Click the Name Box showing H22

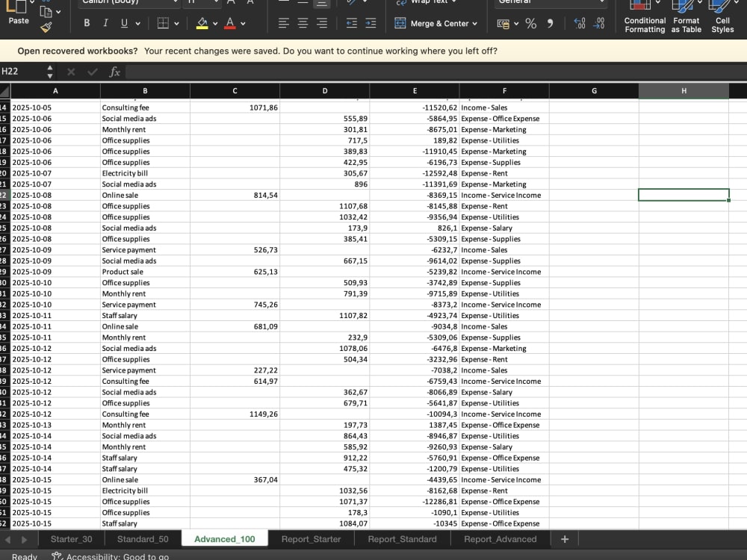(22, 72)
